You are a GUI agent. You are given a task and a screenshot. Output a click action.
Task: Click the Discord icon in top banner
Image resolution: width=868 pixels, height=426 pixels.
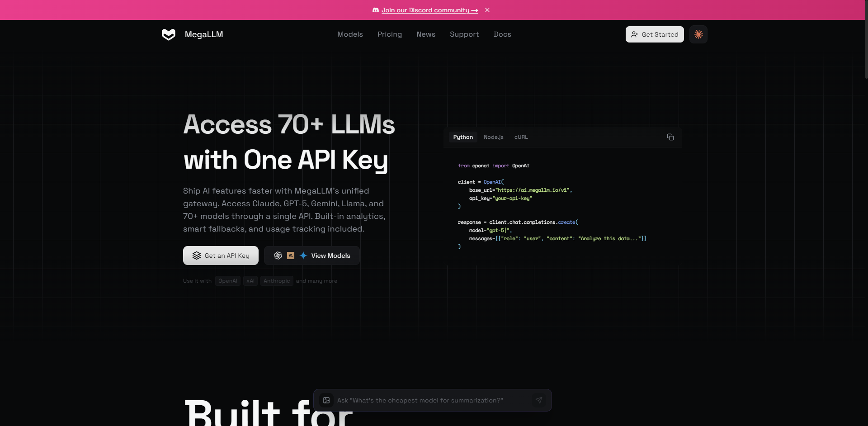[x=375, y=10]
